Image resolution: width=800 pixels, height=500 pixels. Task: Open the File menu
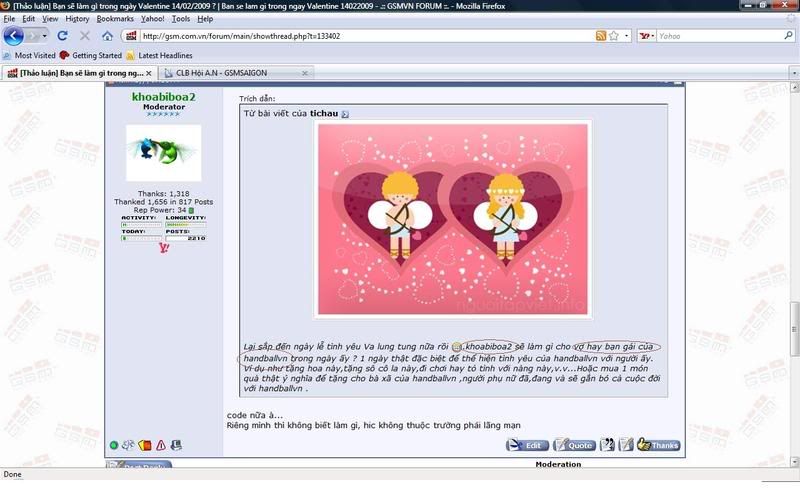tap(9, 19)
